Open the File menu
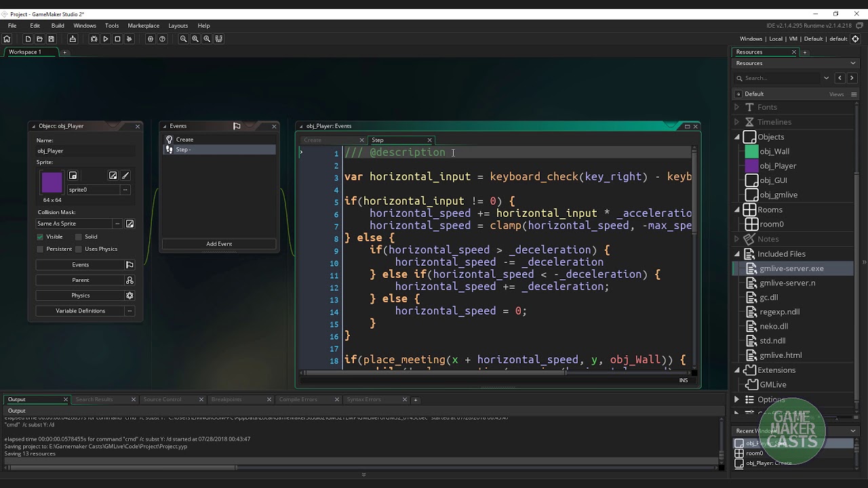 tap(12, 26)
